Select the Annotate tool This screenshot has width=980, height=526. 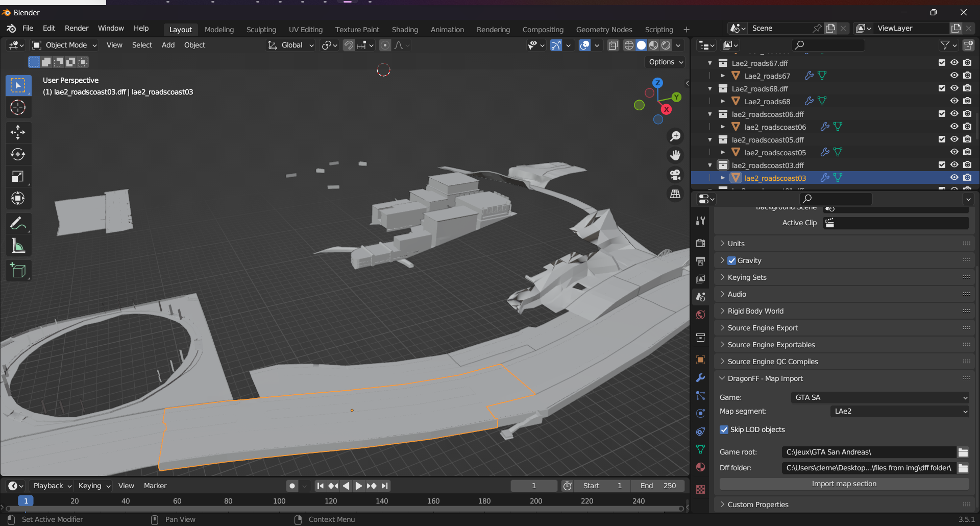coord(18,223)
